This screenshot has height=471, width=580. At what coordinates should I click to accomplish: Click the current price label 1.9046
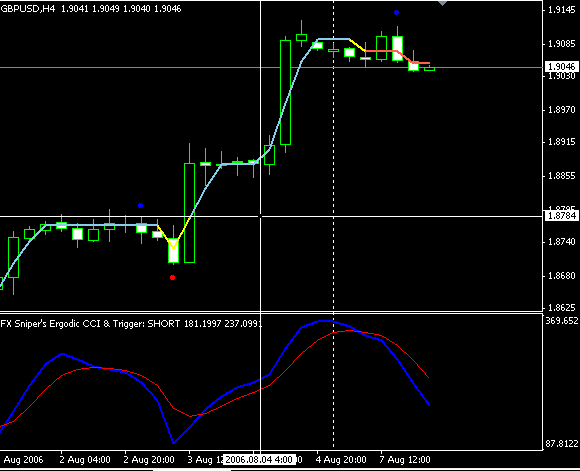click(562, 67)
